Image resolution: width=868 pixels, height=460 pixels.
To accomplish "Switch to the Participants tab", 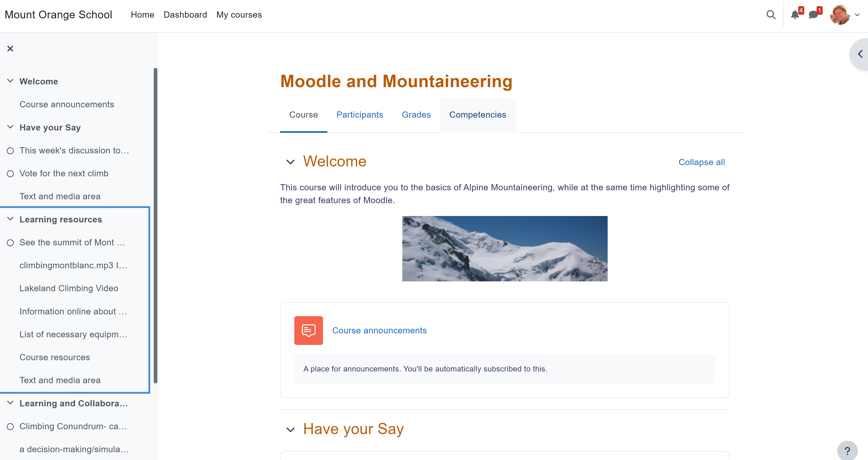I will pyautogui.click(x=359, y=115).
